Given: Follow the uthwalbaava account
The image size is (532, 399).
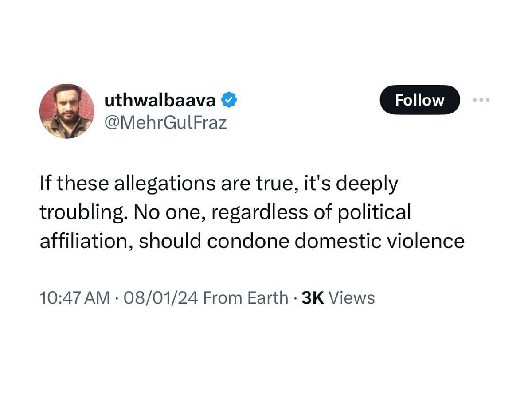Looking at the screenshot, I should coord(419,100).
